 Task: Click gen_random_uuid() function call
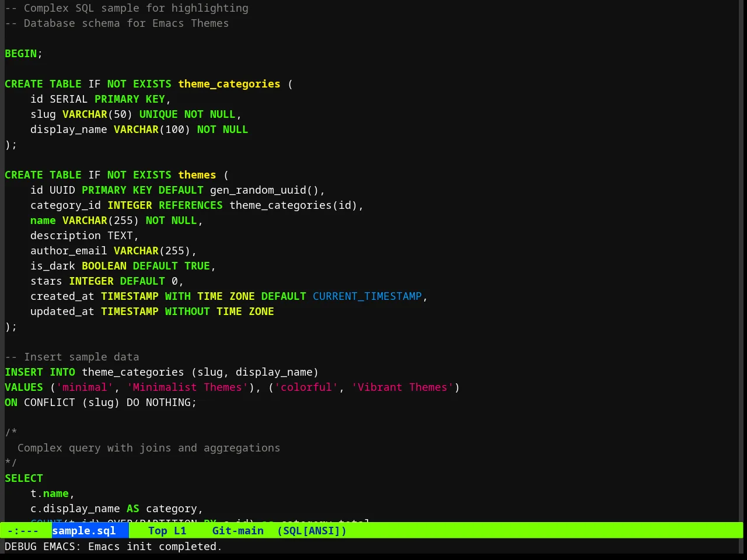point(264,190)
